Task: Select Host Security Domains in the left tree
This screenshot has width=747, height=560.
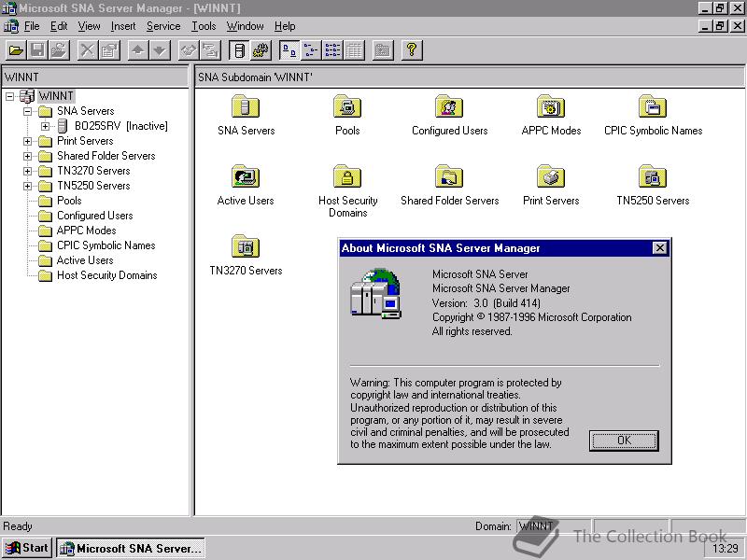Action: [x=106, y=275]
